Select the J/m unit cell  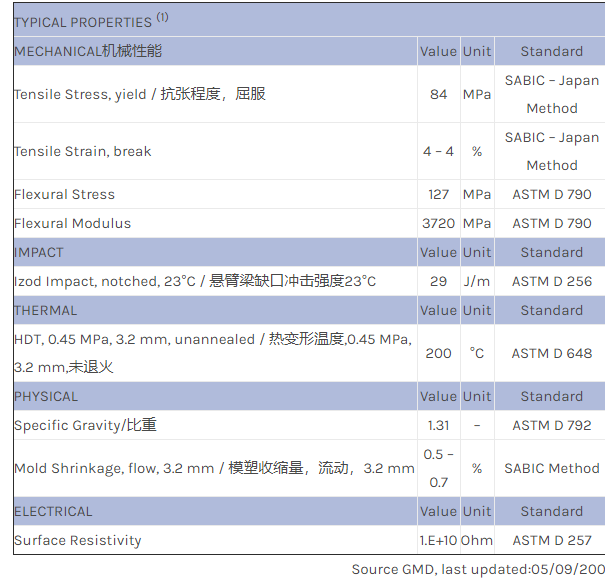(x=476, y=281)
